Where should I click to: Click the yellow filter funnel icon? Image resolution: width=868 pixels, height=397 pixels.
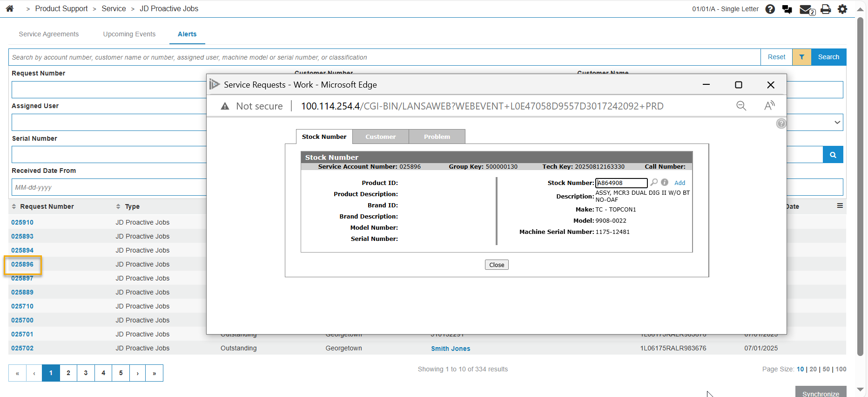coord(801,57)
